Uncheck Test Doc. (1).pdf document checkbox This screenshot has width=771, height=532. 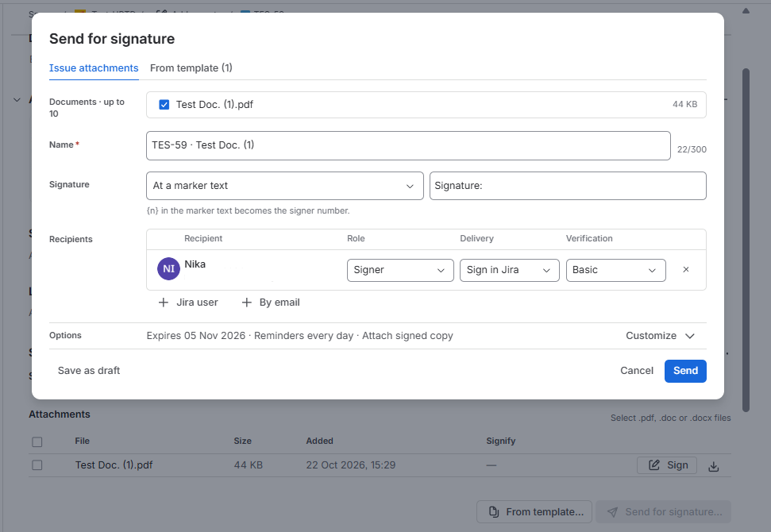164,104
